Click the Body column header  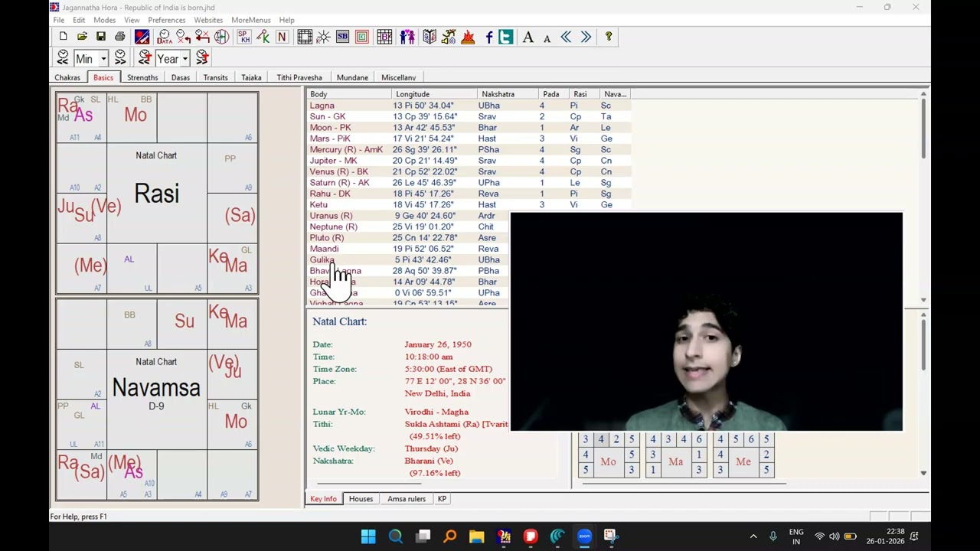tap(349, 94)
